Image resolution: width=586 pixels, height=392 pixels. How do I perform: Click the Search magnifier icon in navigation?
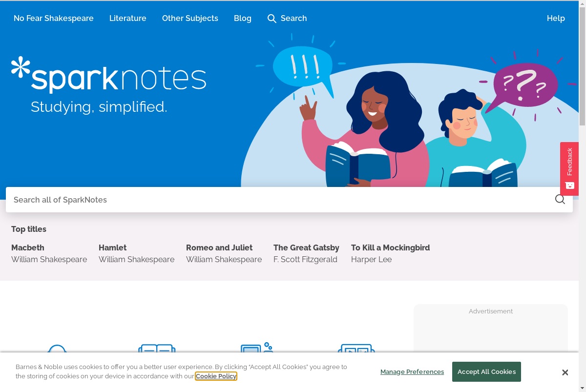tap(272, 19)
